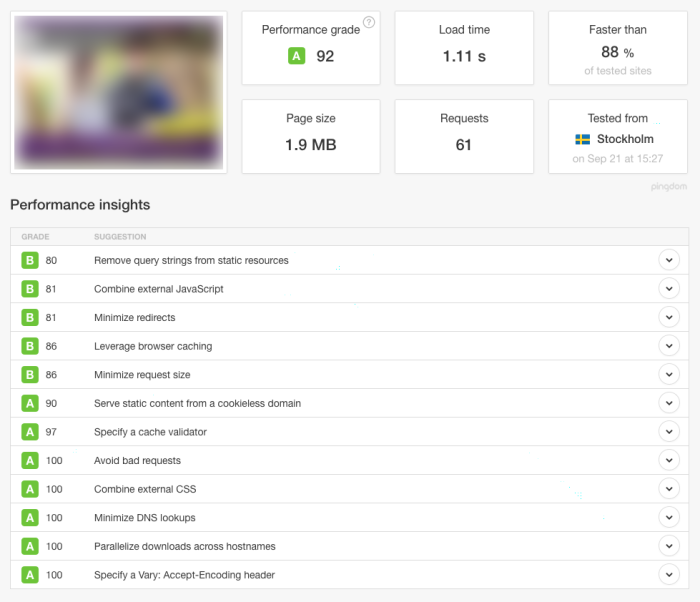The width and height of the screenshot is (700, 602).
Task: Expand the Combine external JavaScript suggestion
Action: (669, 288)
